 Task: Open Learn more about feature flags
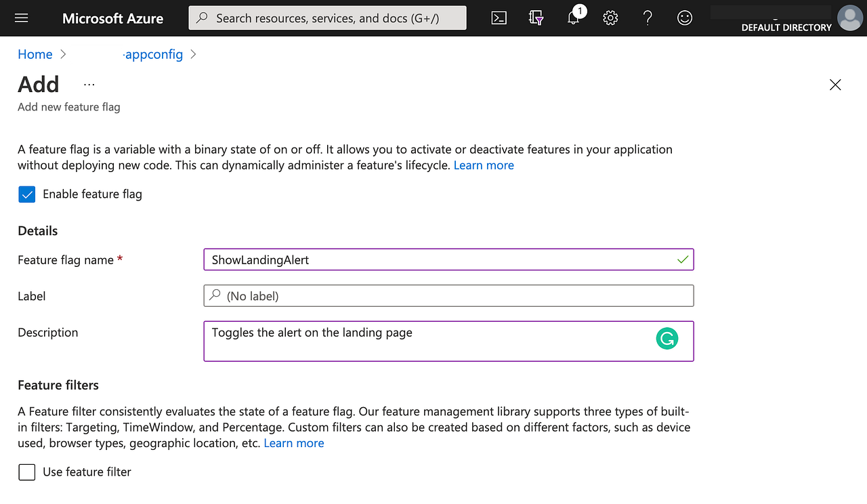484,165
